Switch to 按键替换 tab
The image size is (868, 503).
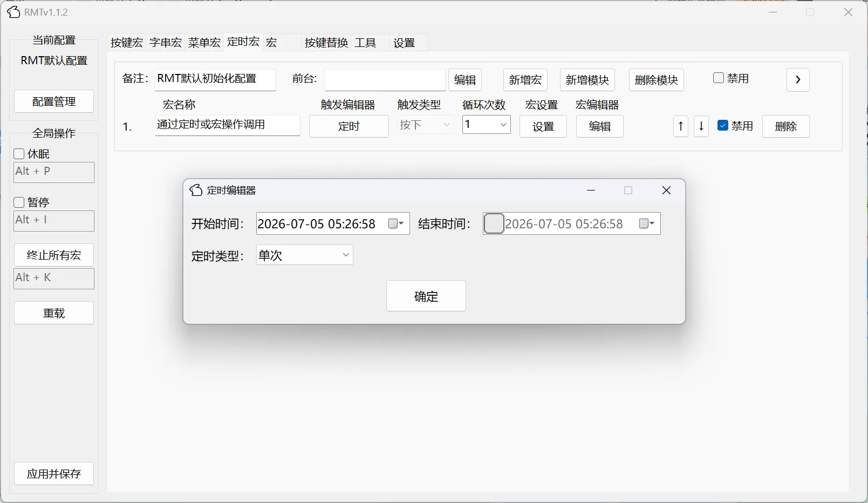(326, 43)
